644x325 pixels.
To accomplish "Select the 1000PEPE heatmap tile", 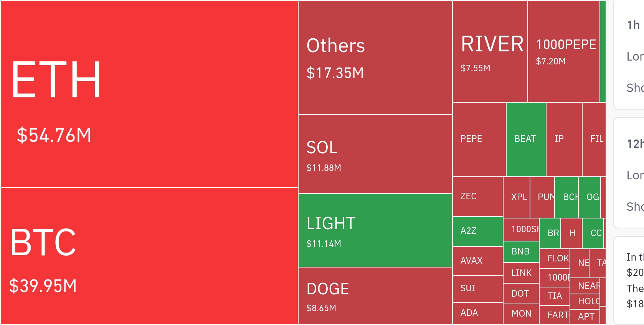I will [x=563, y=51].
